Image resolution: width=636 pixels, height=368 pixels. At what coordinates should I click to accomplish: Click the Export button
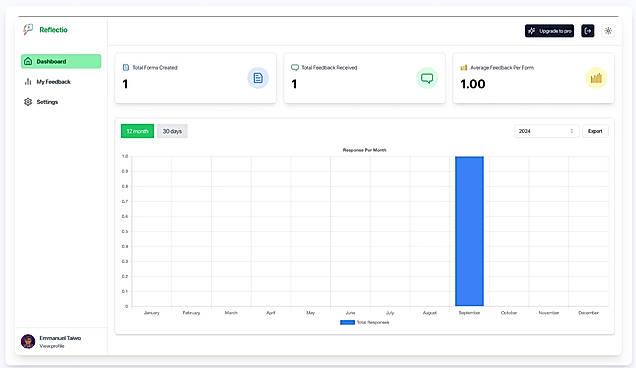pos(595,131)
